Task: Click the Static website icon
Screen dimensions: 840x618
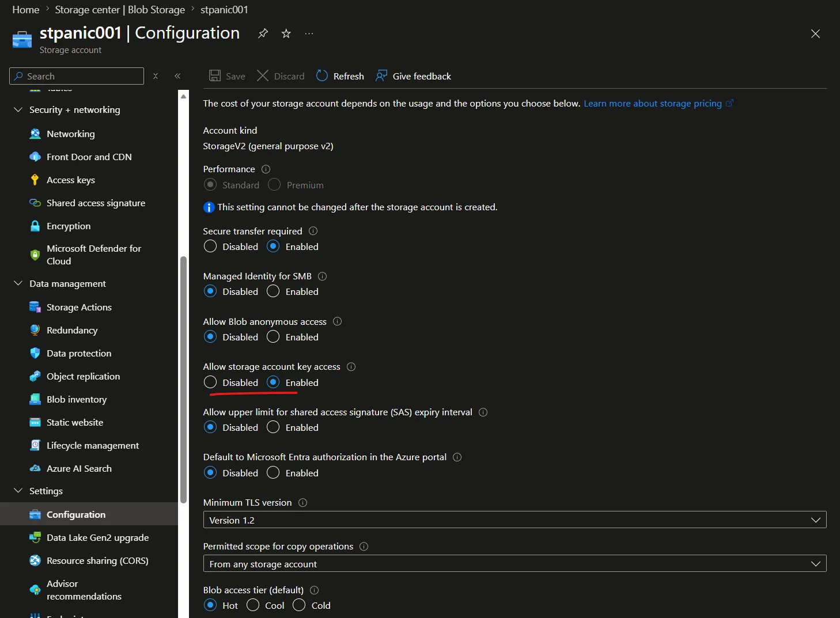Action: pos(35,422)
